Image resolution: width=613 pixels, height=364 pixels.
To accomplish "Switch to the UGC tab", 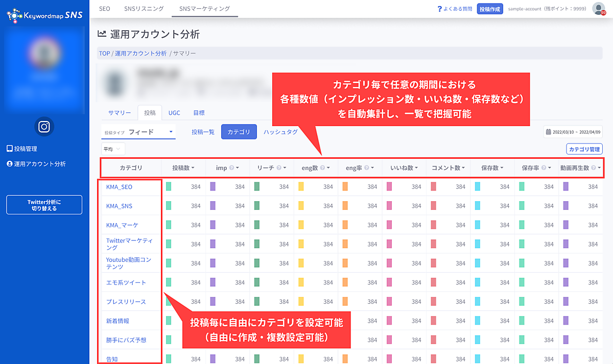I will pyautogui.click(x=174, y=113).
